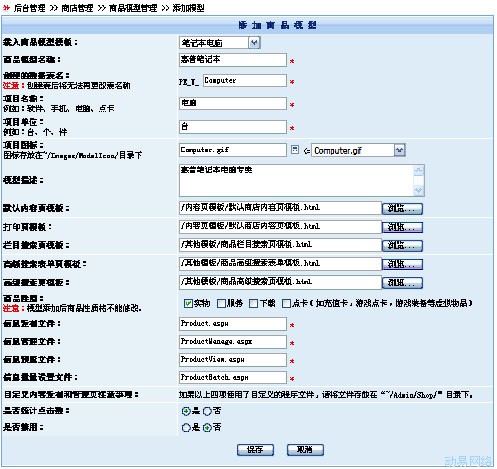The width and height of the screenshot is (497, 469).
Task: Click the 取消 button
Action: point(305,450)
